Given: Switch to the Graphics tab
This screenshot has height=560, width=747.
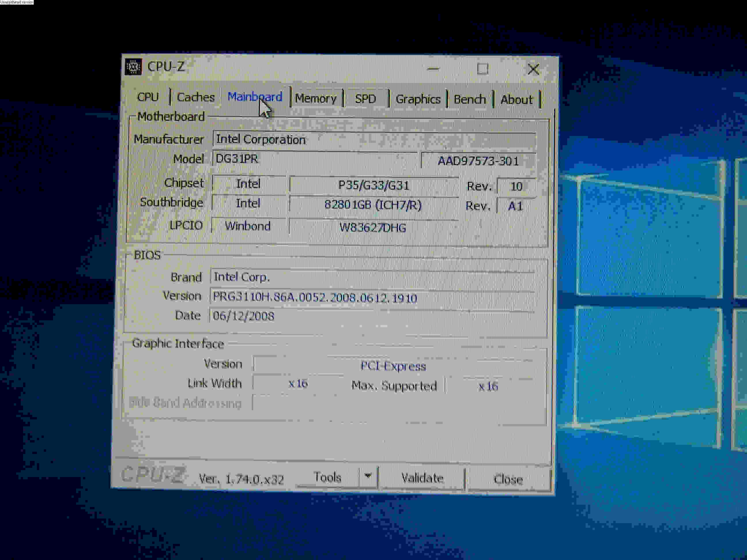Looking at the screenshot, I should click(418, 99).
